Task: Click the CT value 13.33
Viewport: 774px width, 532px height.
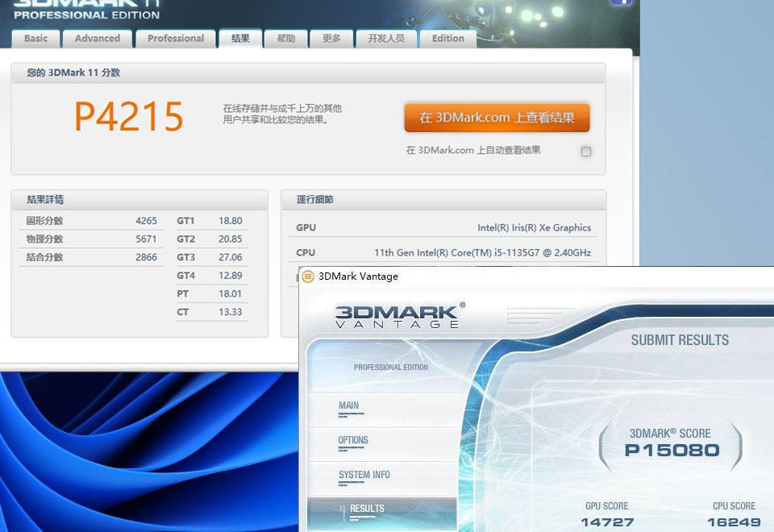Action: (x=231, y=312)
